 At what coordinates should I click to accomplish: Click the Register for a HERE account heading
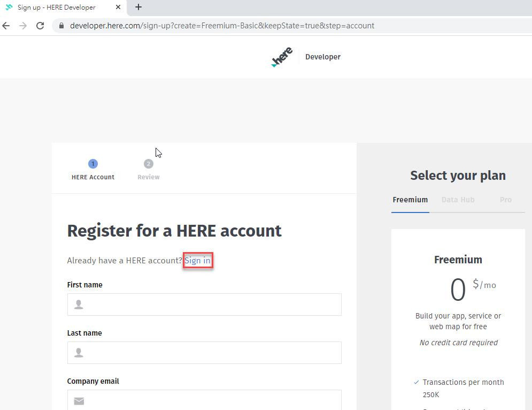point(174,231)
